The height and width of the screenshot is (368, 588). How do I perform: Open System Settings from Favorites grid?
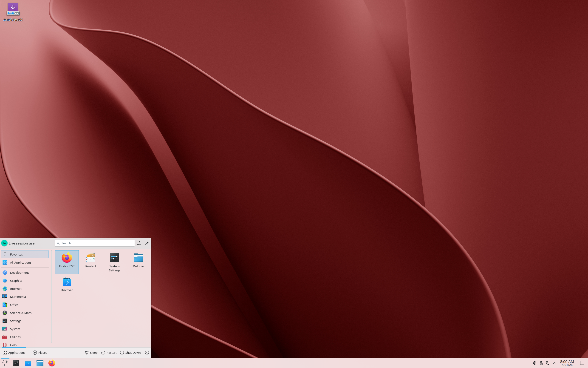click(114, 262)
